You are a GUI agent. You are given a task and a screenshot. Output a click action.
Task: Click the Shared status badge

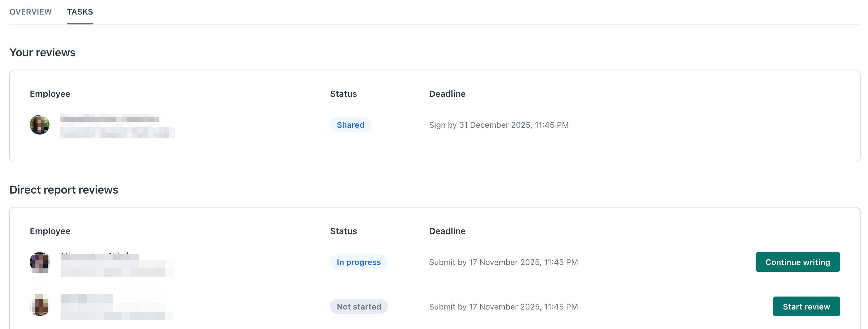tap(350, 125)
